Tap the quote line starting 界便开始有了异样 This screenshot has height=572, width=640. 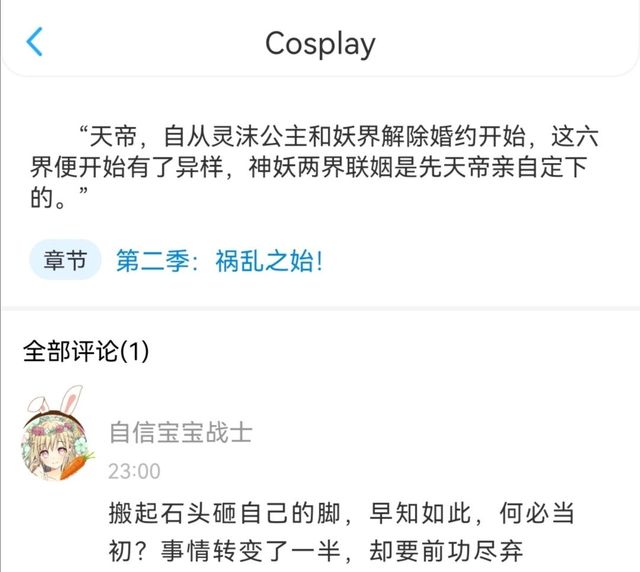[x=309, y=167]
